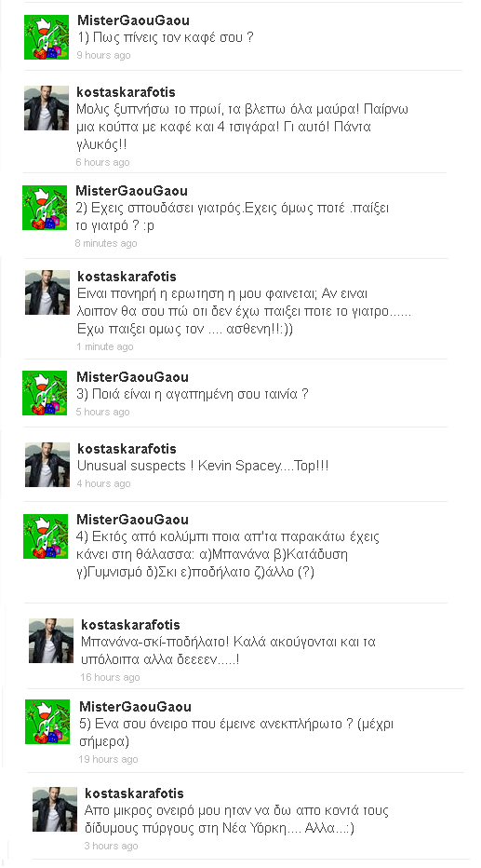Click MisterGaouGaou avatar beside the coffee question

[x=47, y=37]
